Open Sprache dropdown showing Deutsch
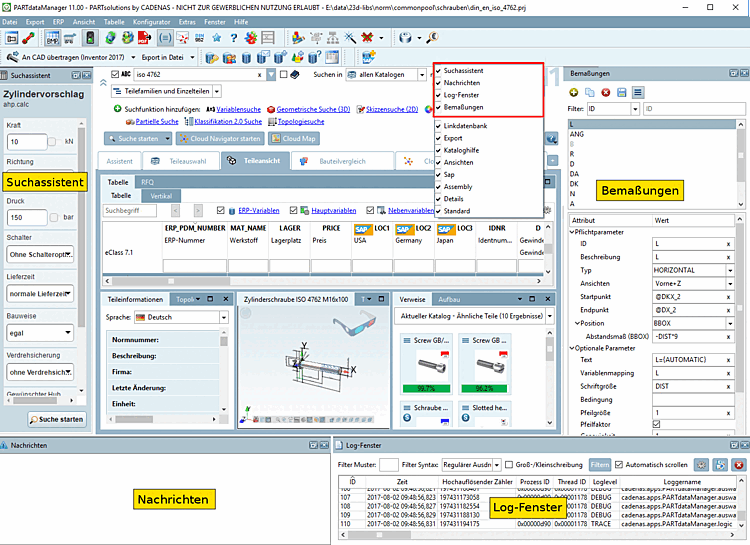Viewport: 750px width, 545px height. (x=181, y=317)
